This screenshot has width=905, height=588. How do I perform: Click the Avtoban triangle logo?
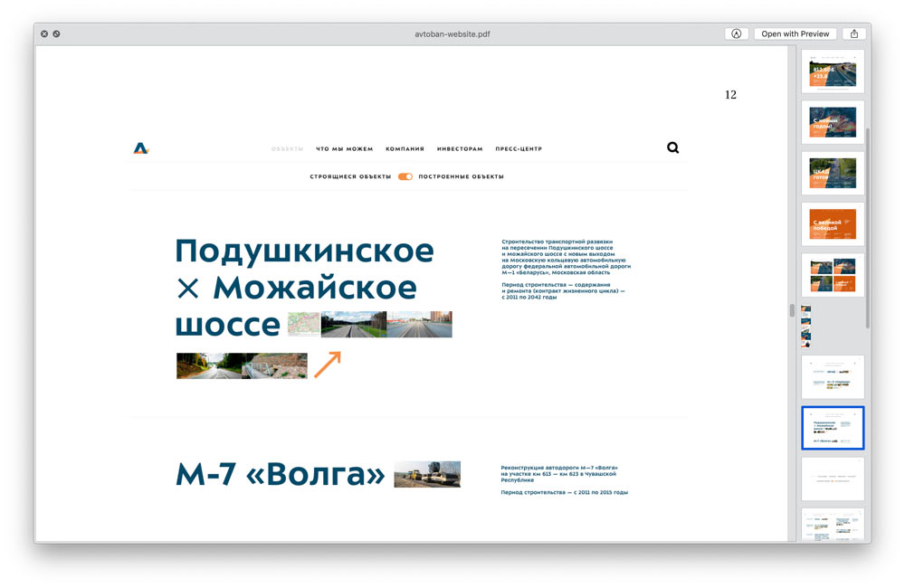(x=140, y=148)
